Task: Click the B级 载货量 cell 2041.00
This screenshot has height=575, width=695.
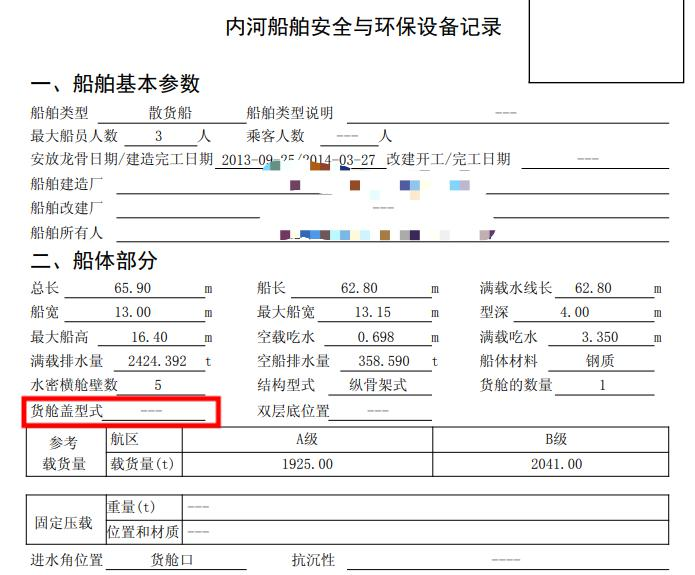Action: [562, 464]
